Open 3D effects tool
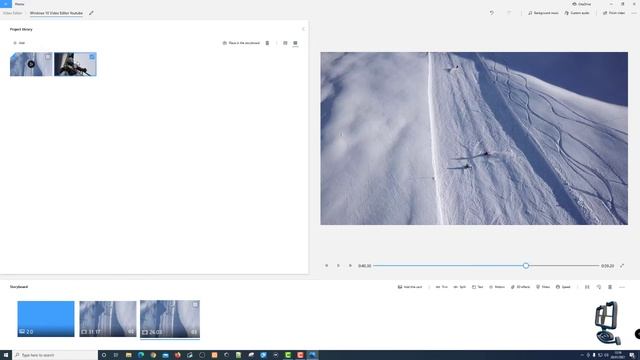 pyautogui.click(x=520, y=287)
